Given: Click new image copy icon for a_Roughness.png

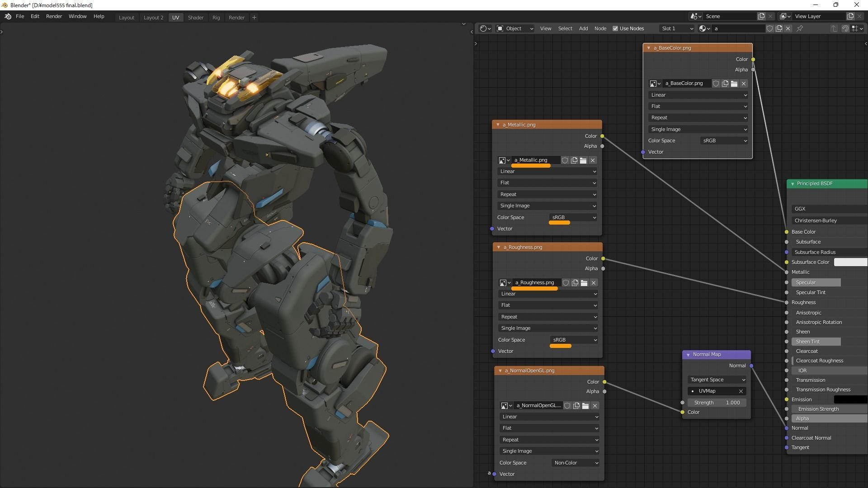Looking at the screenshot, I should [x=575, y=283].
